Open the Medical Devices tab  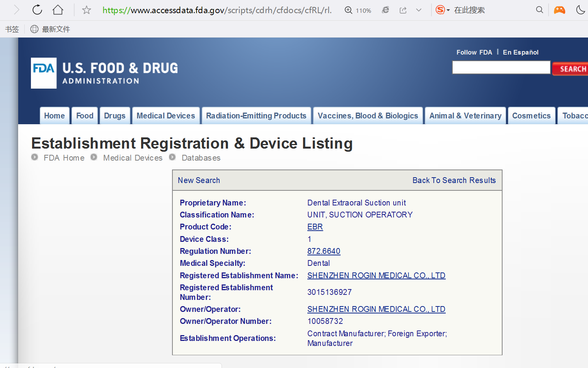click(x=166, y=116)
